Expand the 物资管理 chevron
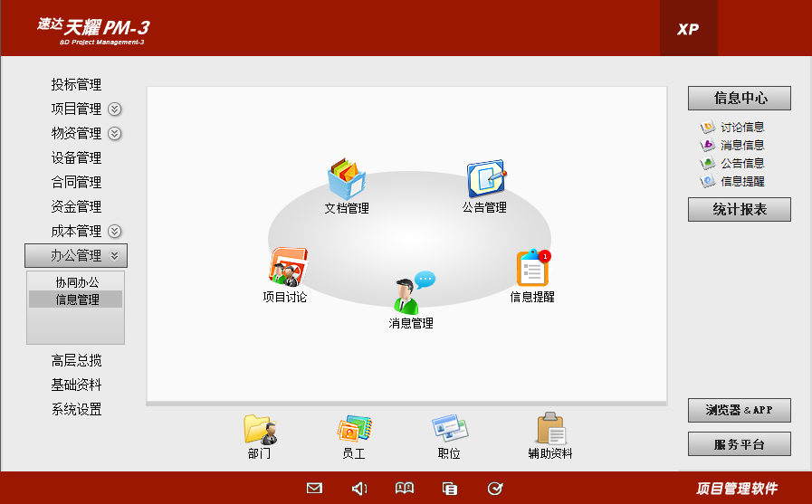The width and height of the screenshot is (812, 504). tap(115, 134)
